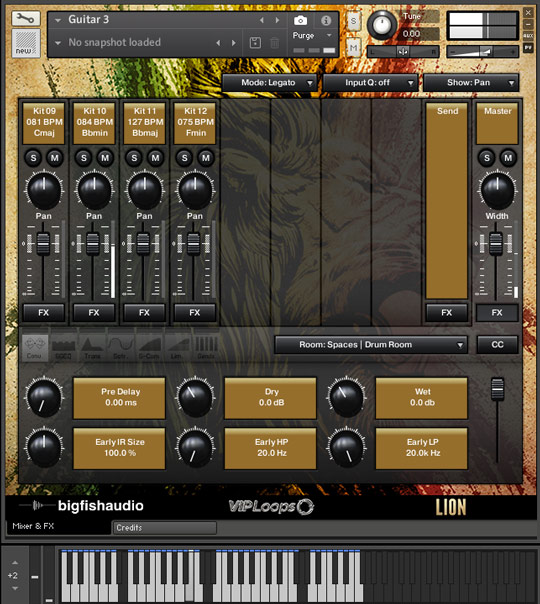
Task: Toggle the instrument Solo S button in header
Action: pyautogui.click(x=353, y=22)
